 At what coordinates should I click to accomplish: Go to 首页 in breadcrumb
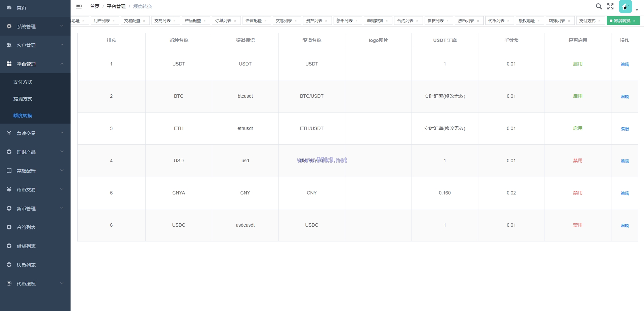[95, 6]
